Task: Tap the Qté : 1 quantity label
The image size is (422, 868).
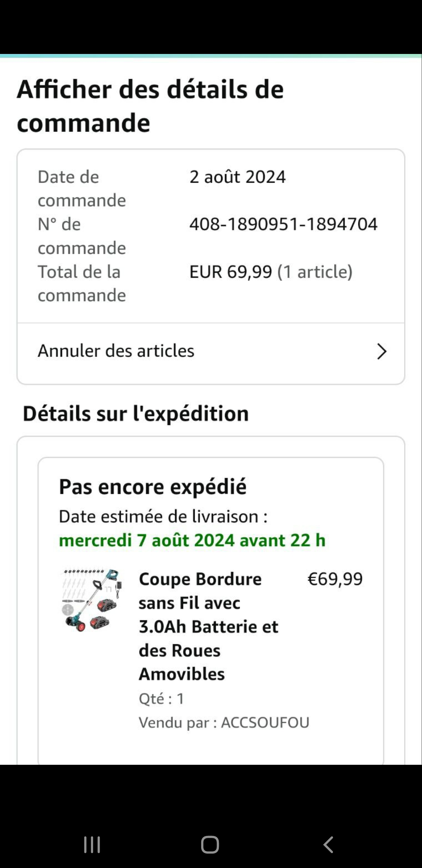Action: 161,699
